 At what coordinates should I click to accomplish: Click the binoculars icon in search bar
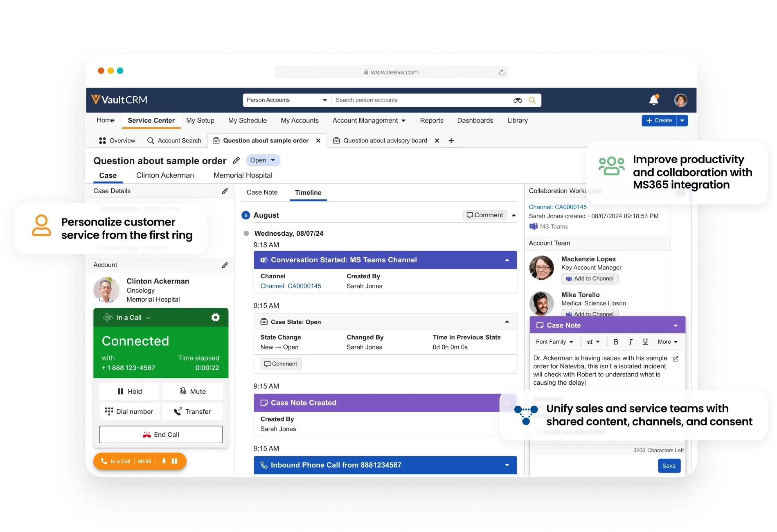coord(518,100)
